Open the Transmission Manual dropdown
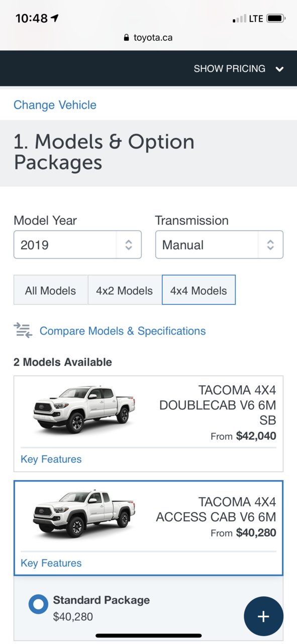Viewport: 297px width, 644px height. point(219,245)
